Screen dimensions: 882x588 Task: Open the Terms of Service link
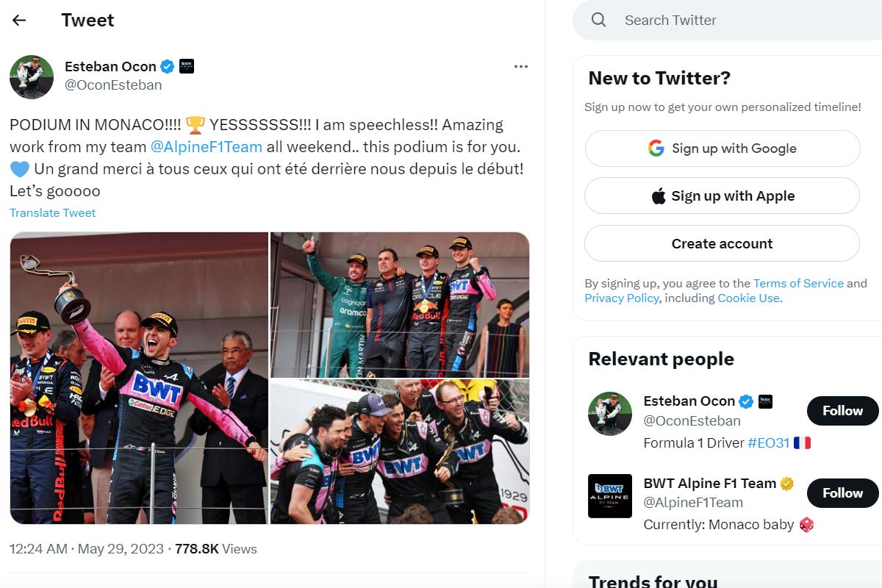pyautogui.click(x=798, y=283)
